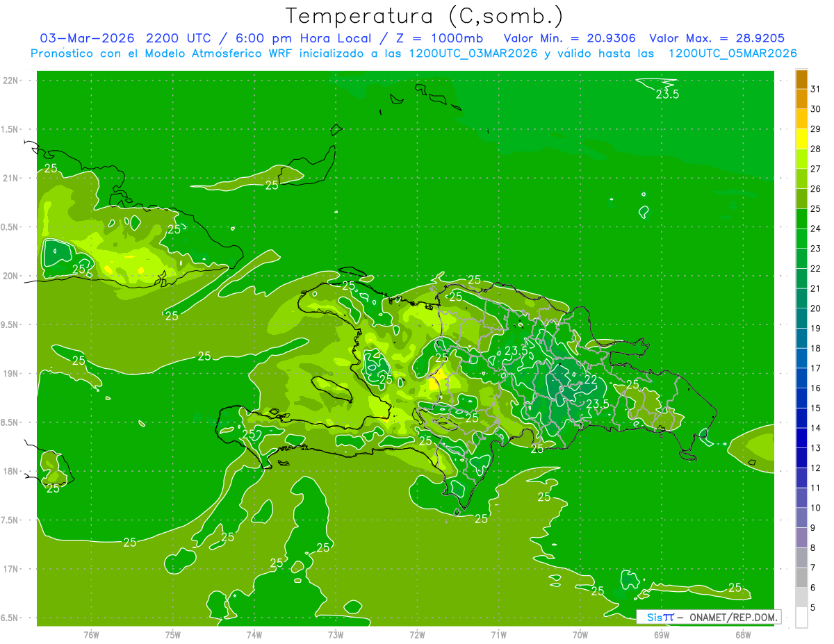Click the blue legend band between 15 and 16
This screenshot has width=834, height=644.
point(801,398)
